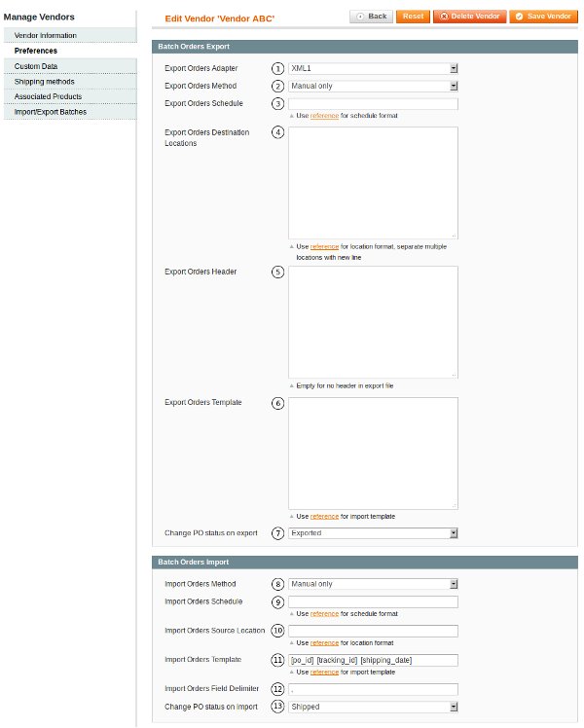Open the Export Orders Adapter dropdown

(x=373, y=68)
